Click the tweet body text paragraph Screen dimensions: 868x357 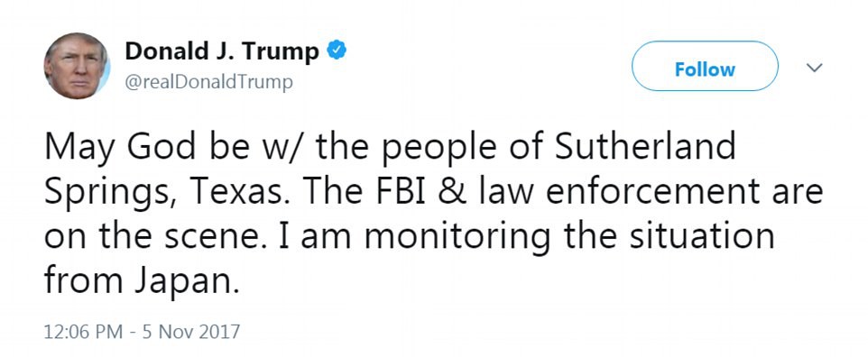point(433,215)
